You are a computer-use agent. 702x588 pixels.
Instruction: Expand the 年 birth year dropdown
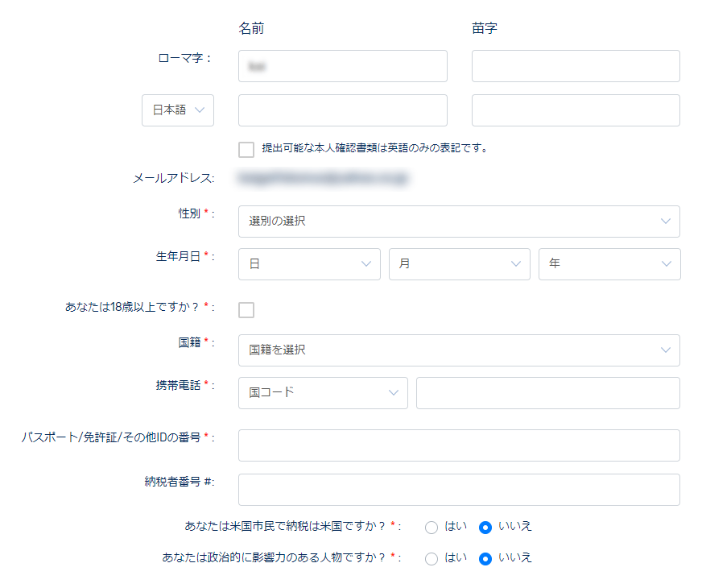pyautogui.click(x=609, y=264)
